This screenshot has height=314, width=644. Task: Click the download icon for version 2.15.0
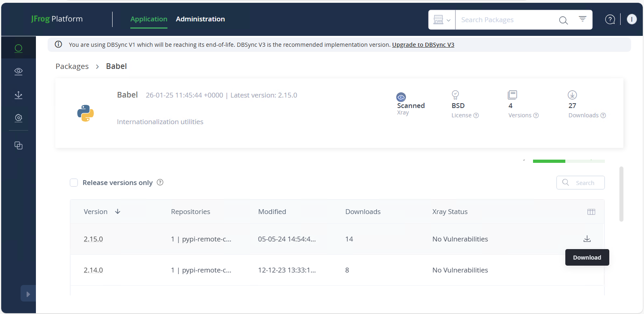click(x=587, y=239)
